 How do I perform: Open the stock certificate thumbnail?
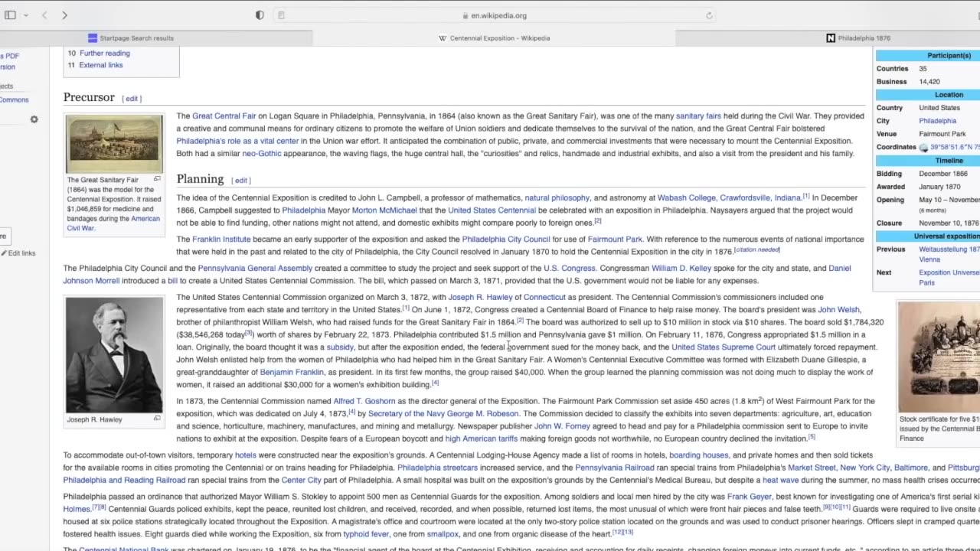point(939,357)
